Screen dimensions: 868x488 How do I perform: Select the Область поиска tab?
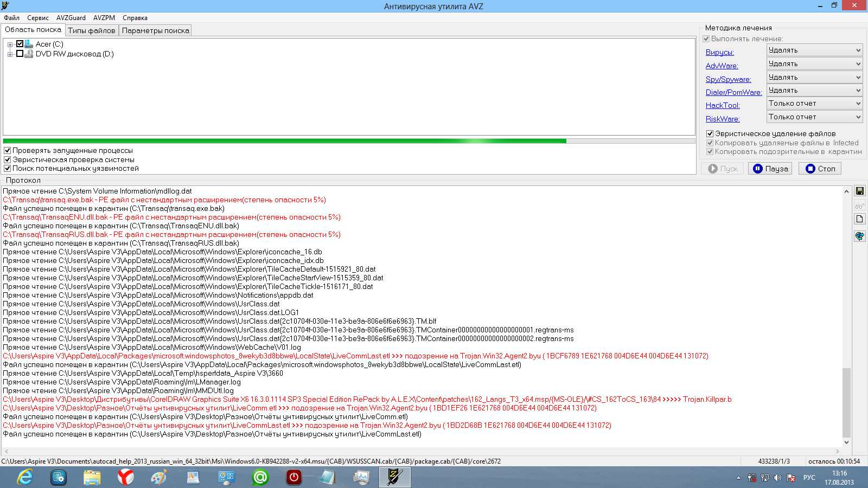click(33, 30)
